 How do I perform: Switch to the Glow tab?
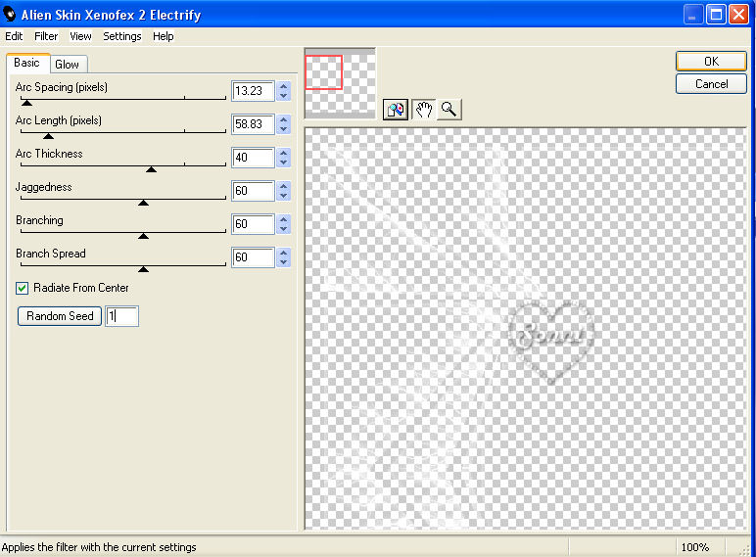[67, 64]
